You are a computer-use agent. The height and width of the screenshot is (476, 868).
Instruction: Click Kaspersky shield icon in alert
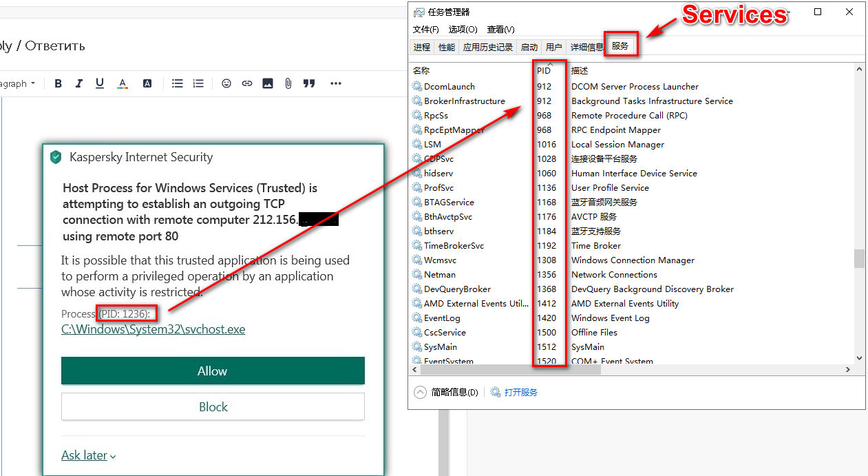coord(56,157)
